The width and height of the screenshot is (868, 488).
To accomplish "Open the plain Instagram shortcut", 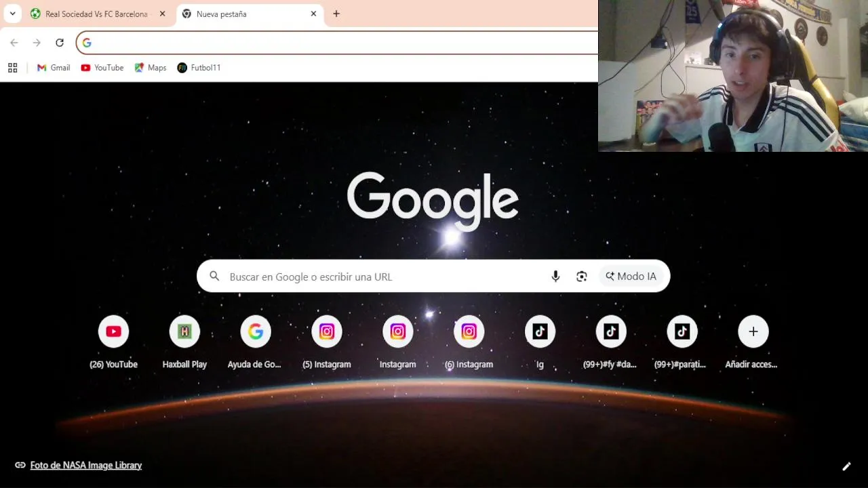I will (x=398, y=342).
